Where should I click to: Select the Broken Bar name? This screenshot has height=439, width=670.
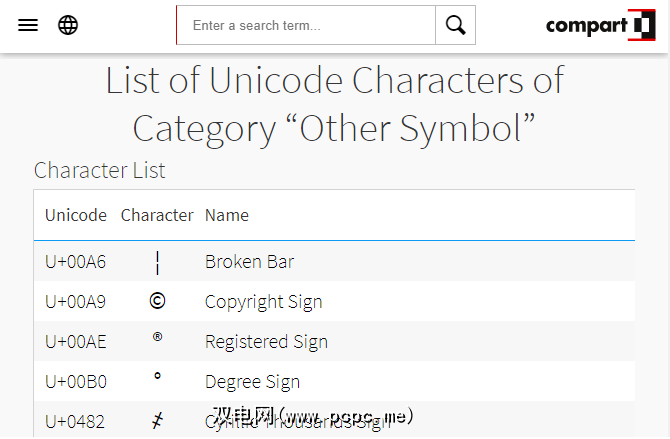[x=249, y=262]
